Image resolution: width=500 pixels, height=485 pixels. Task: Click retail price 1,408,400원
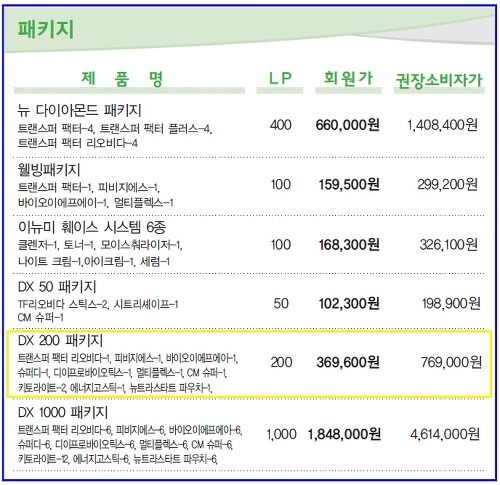(442, 125)
